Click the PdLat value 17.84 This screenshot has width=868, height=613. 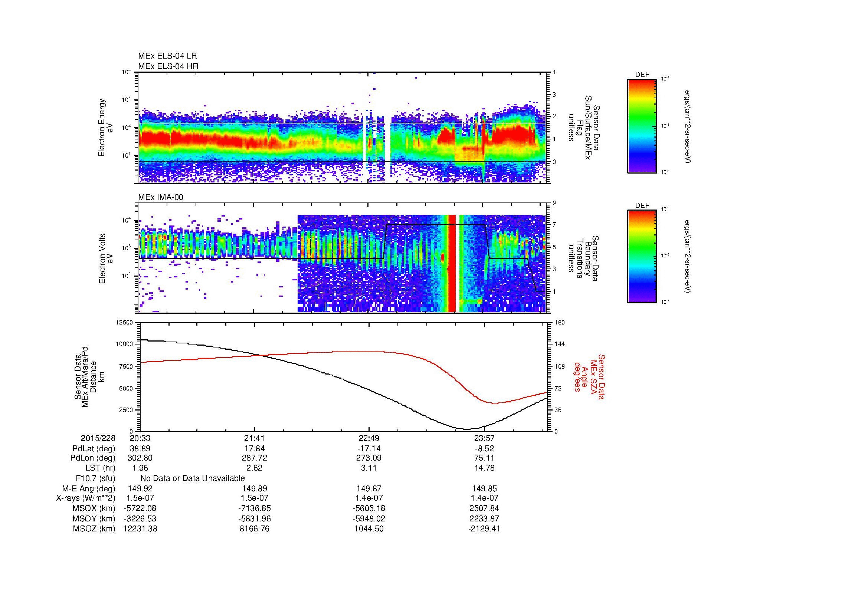coord(255,449)
